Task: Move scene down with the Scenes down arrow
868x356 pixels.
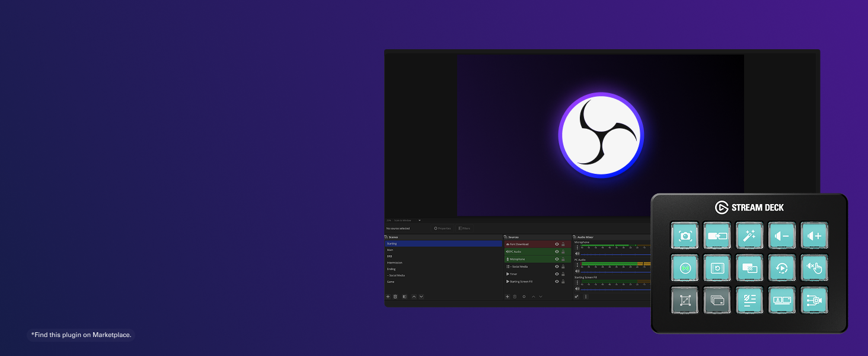Action: click(421, 296)
